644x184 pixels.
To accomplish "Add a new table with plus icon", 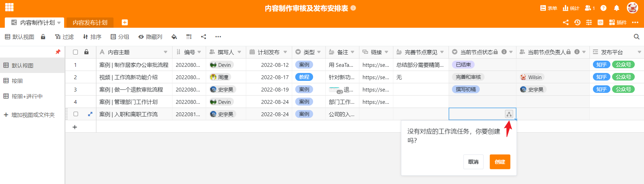I will click(125, 22).
